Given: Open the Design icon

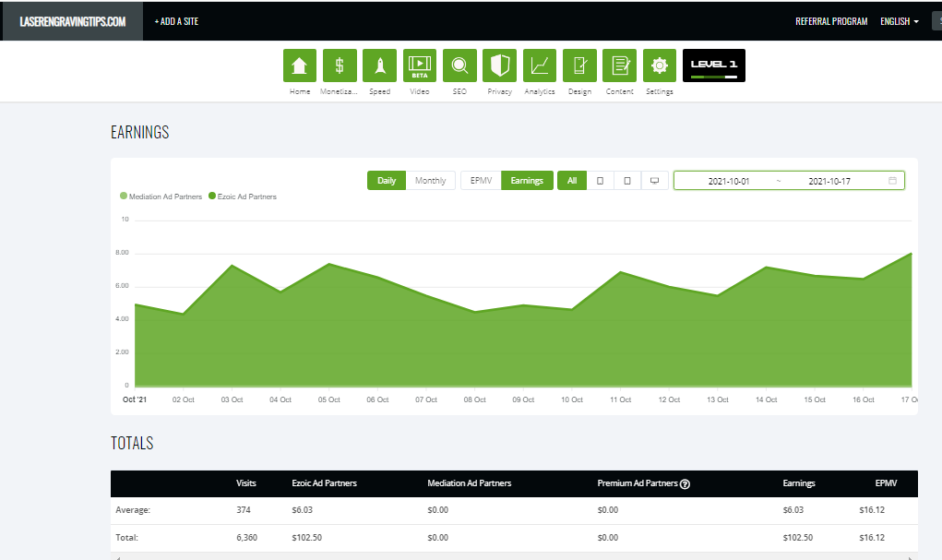Looking at the screenshot, I should coord(579,66).
